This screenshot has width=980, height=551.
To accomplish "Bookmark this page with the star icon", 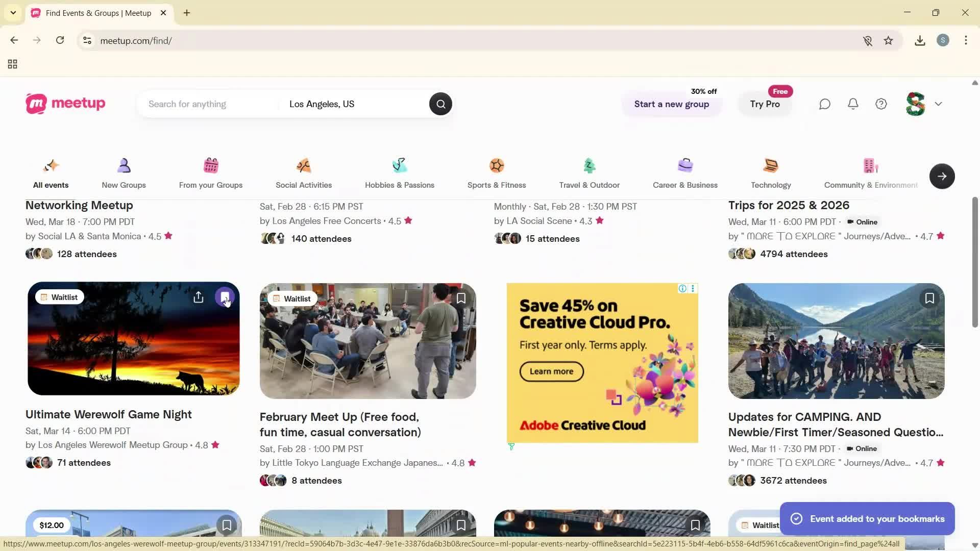I will tap(889, 41).
